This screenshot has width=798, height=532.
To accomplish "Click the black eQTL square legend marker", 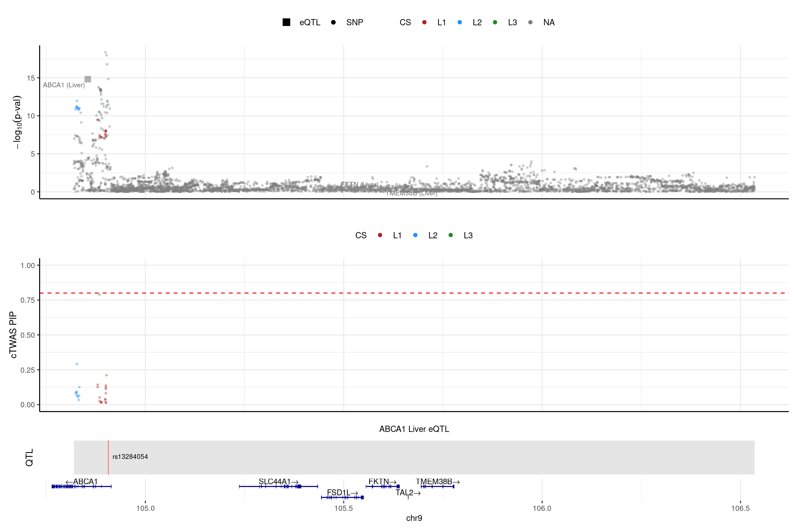I will pos(286,22).
